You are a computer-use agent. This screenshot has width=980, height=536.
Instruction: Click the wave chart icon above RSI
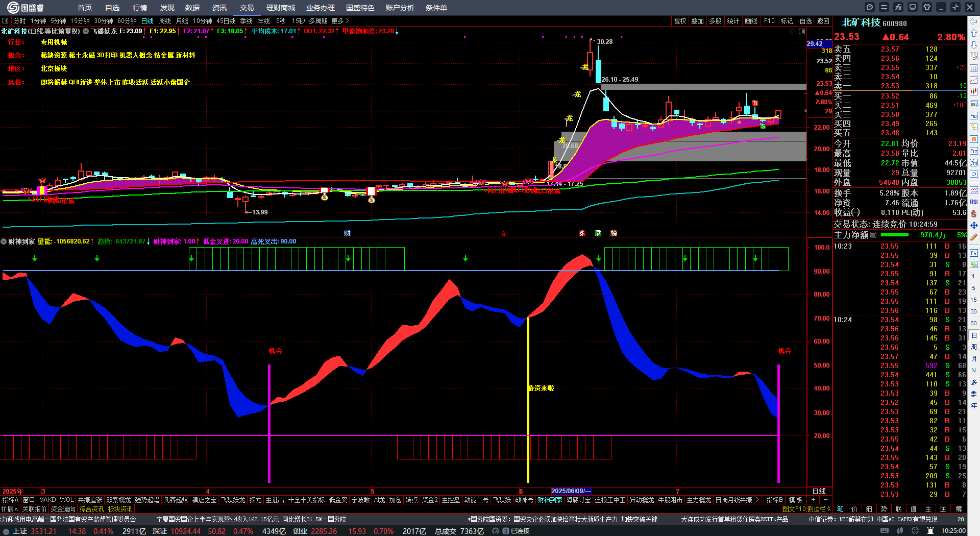974,190
